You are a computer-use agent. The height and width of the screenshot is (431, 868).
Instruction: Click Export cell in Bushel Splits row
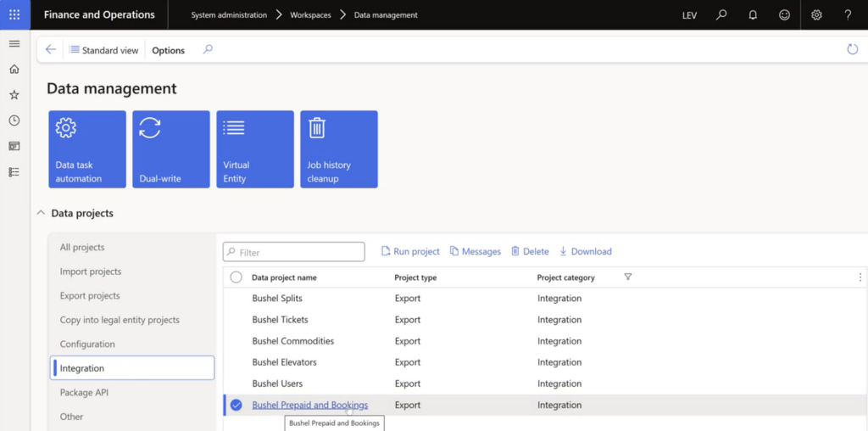[408, 299]
